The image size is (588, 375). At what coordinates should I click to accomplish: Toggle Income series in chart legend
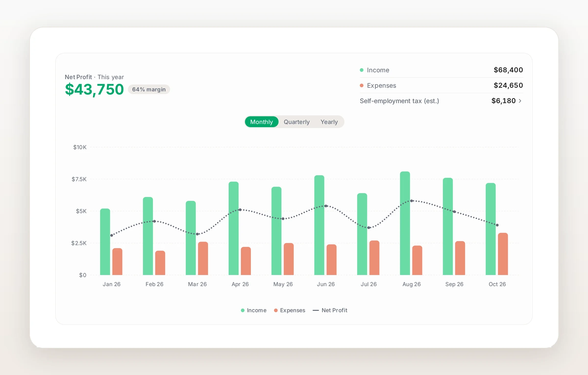tap(254, 310)
